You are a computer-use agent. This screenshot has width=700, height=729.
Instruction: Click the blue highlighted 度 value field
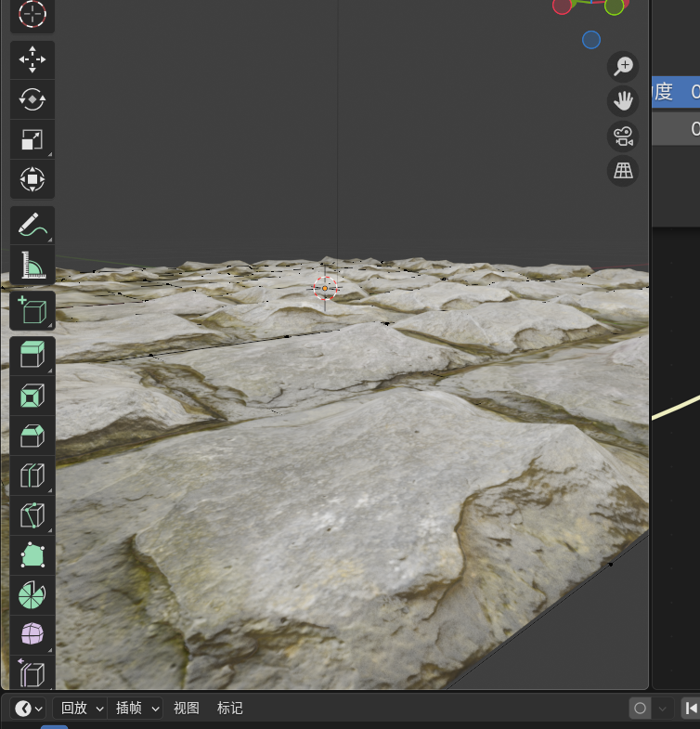tap(676, 92)
